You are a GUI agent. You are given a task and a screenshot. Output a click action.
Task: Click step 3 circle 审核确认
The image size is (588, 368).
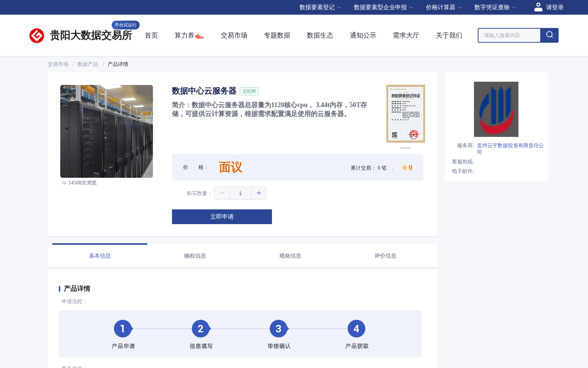click(x=279, y=329)
